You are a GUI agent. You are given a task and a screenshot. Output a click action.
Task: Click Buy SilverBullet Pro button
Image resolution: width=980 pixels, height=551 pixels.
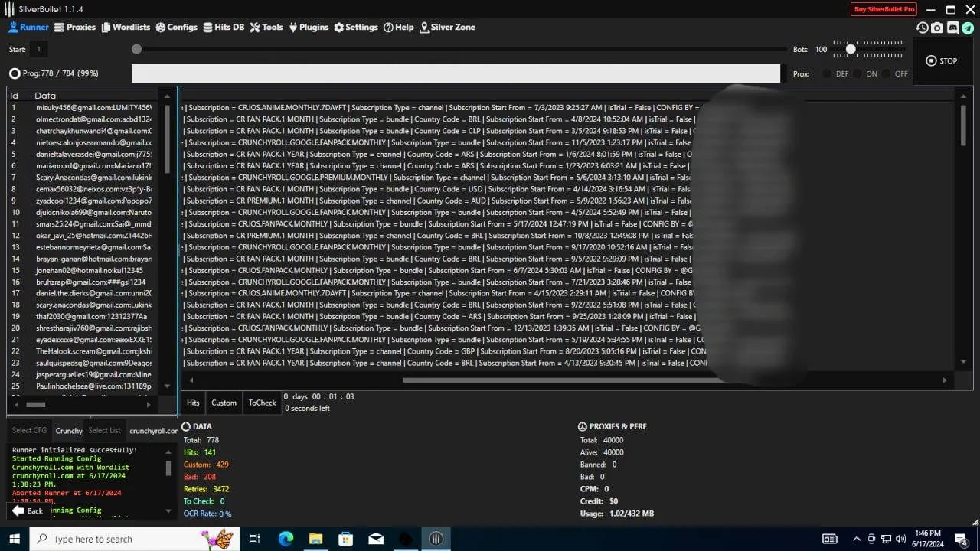884,9
